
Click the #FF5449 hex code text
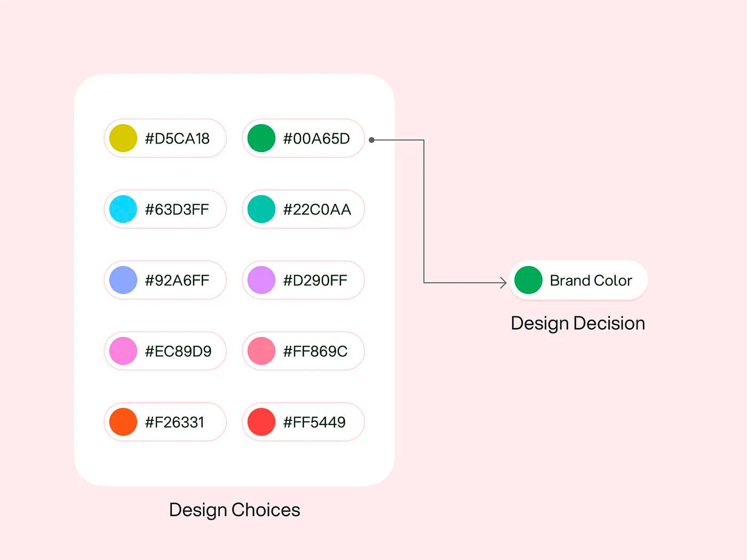pos(314,422)
